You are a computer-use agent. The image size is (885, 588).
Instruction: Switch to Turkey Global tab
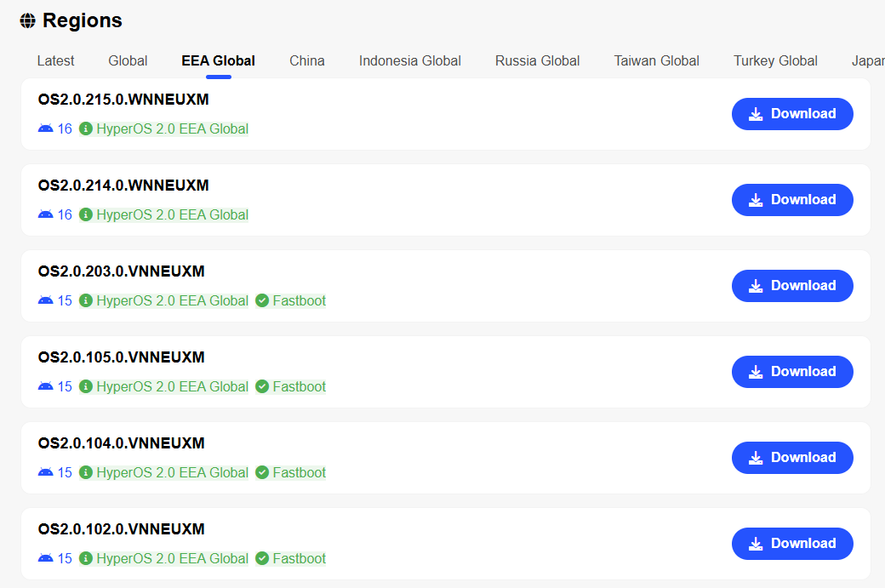point(775,61)
